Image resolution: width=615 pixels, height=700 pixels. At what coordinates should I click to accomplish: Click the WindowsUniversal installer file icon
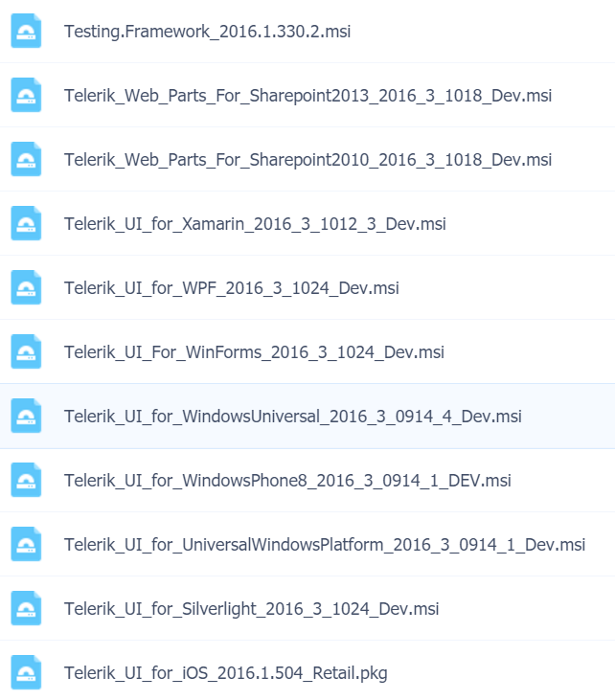(26, 416)
